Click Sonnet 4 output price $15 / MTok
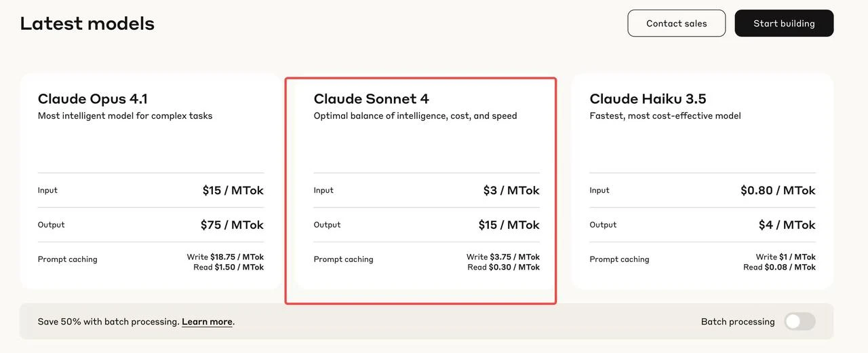The height and width of the screenshot is (353, 868). tap(509, 225)
